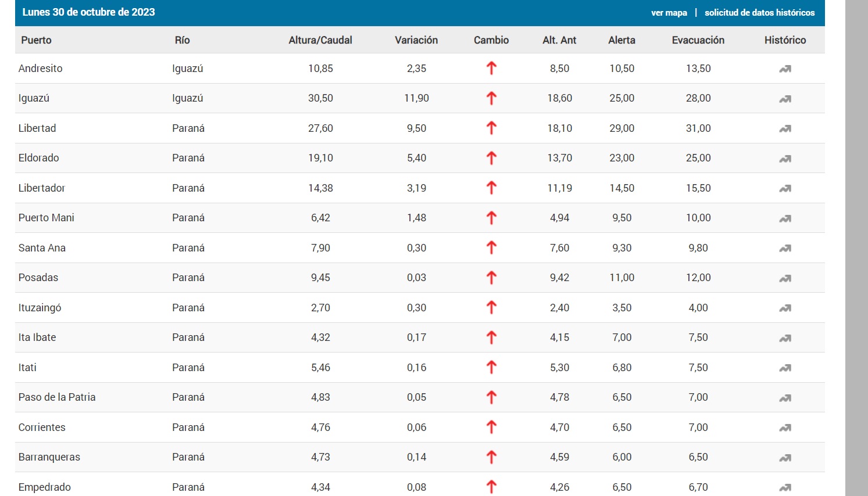This screenshot has height=496, width=868.
Task: Open the 'ver mapa' link
Action: click(x=669, y=13)
